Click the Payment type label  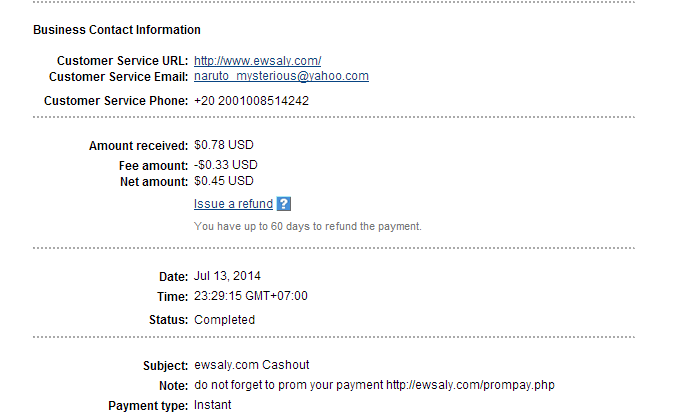148,405
